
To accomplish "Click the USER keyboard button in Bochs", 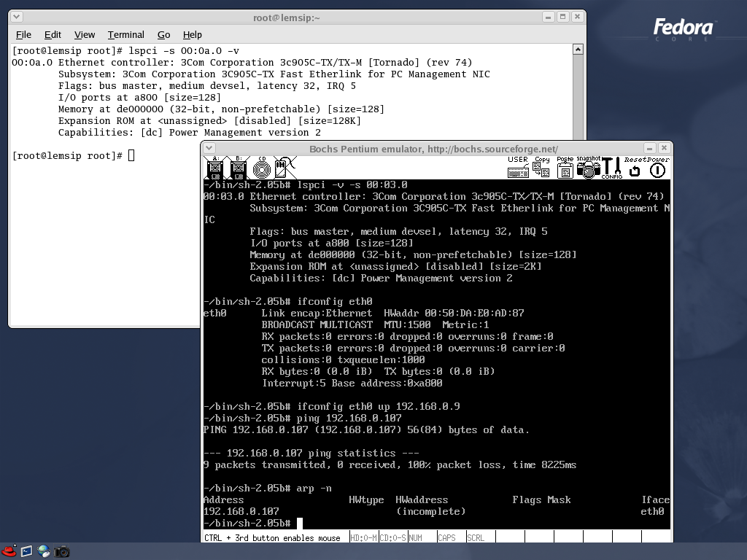I will point(518,167).
